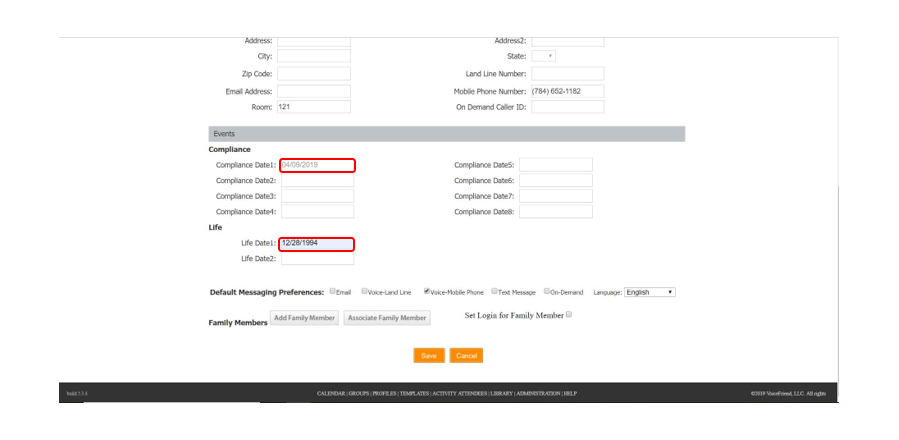Click the Compliance Date7 field

coord(556,196)
